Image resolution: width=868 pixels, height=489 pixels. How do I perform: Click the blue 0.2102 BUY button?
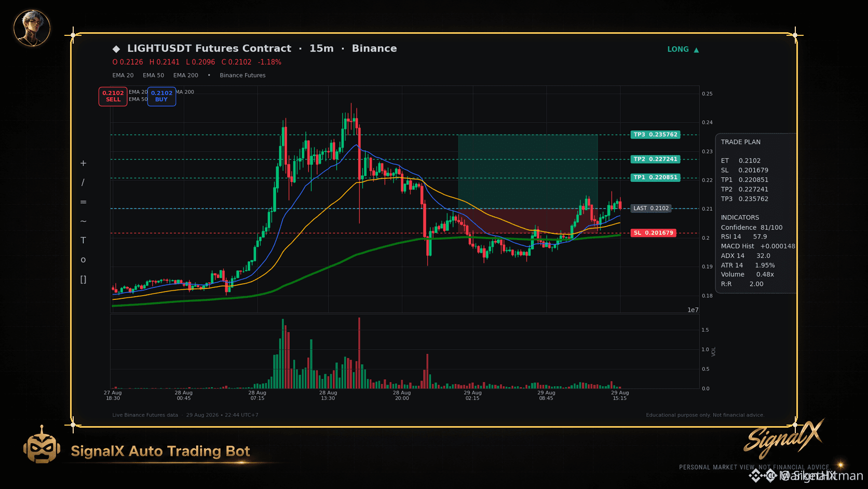pyautogui.click(x=161, y=96)
